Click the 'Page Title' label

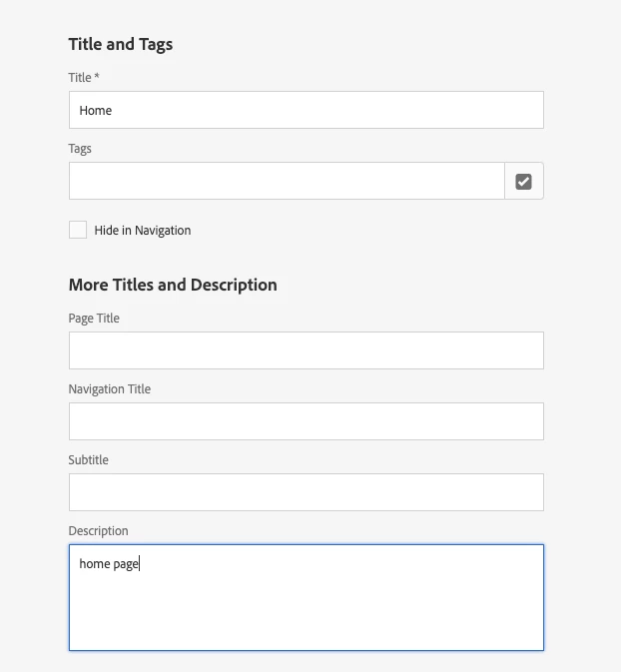coord(94,318)
